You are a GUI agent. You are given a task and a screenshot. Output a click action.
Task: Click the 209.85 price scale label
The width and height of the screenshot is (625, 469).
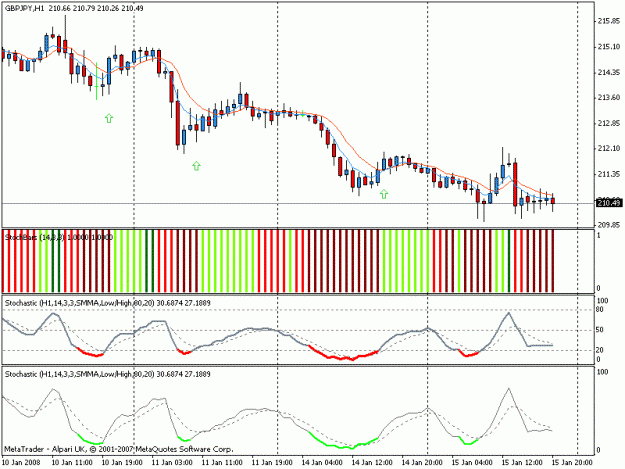coord(609,225)
